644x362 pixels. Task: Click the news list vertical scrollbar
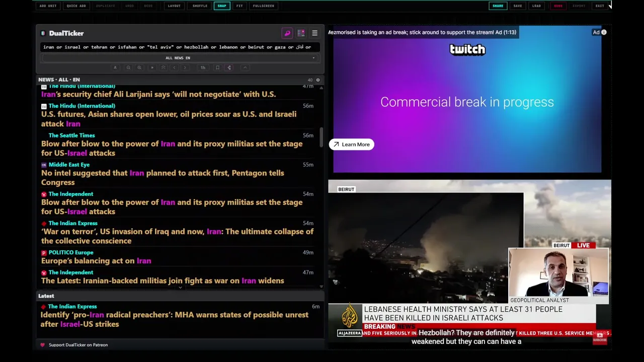(x=321, y=137)
